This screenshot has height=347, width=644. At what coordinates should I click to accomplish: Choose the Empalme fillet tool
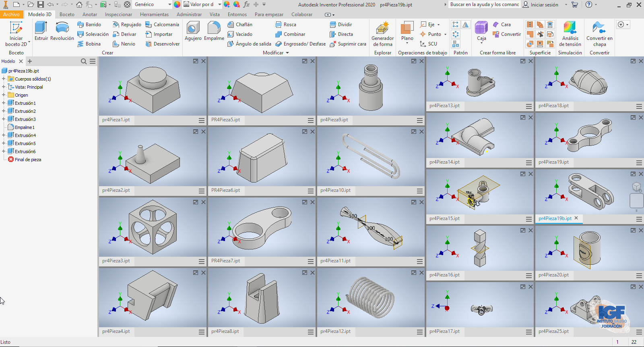click(214, 31)
